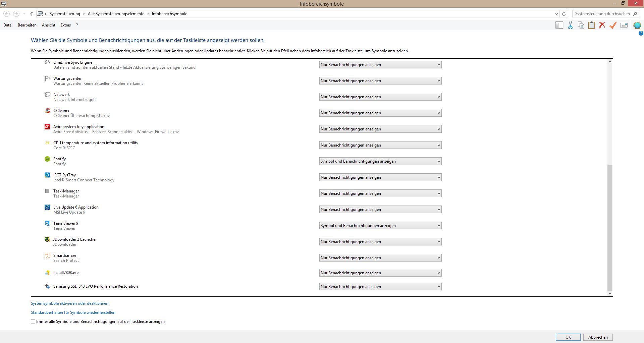Open the OneDrive Sync Engine behavior dropdown
The width and height of the screenshot is (644, 343).
tap(380, 65)
